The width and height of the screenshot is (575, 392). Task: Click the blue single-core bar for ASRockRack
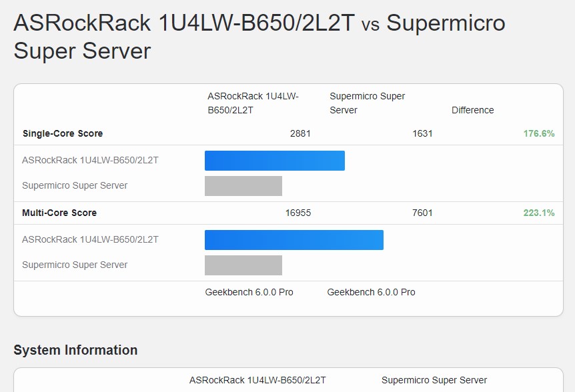pos(274,161)
